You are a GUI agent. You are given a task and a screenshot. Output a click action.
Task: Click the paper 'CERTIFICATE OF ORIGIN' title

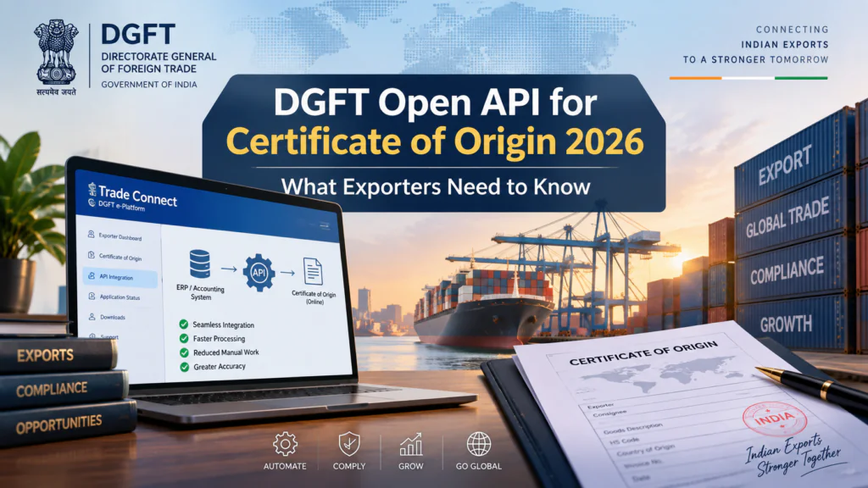(643, 353)
